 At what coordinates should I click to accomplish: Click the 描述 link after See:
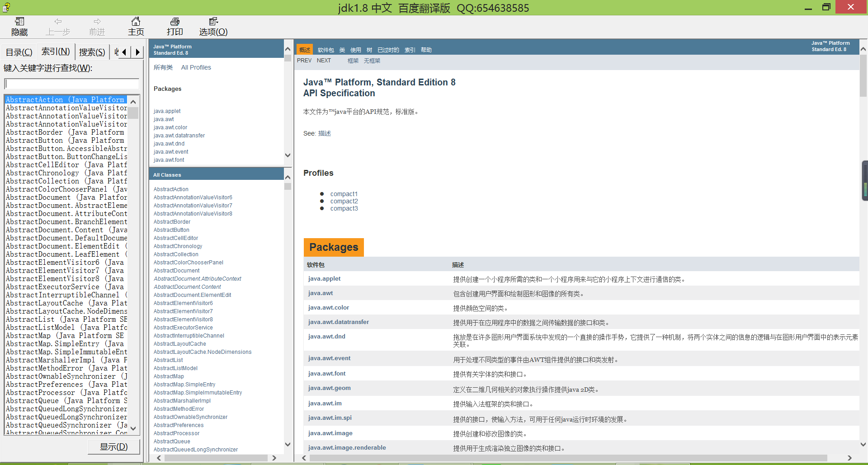[x=325, y=133]
